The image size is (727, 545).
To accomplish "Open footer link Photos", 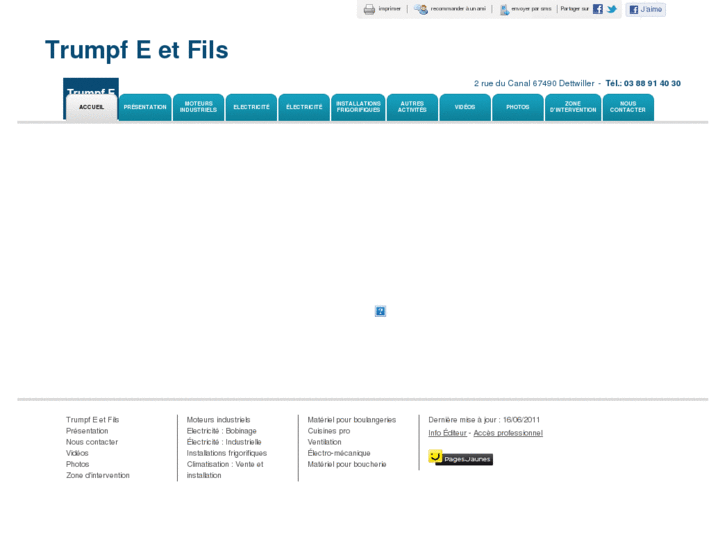I will click(x=77, y=464).
